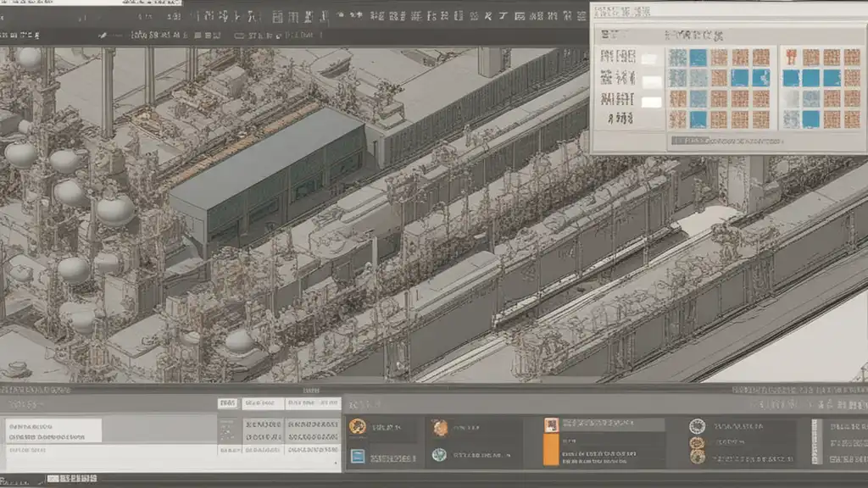Select the teal globe icon in the bottom panel
Screen dimensions: 868x488
coord(439,455)
